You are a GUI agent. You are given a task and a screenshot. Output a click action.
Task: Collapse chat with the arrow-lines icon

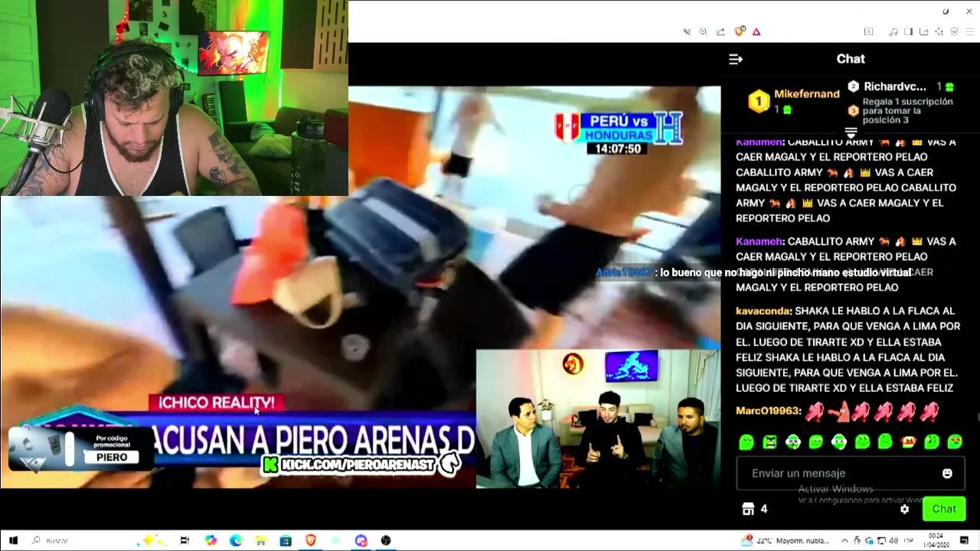(736, 59)
